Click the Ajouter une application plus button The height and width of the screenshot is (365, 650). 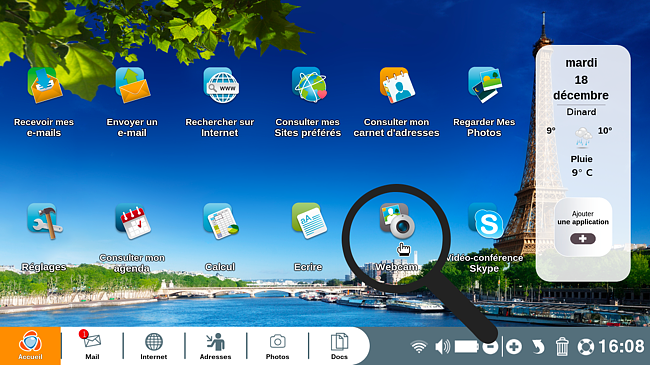[582, 238]
